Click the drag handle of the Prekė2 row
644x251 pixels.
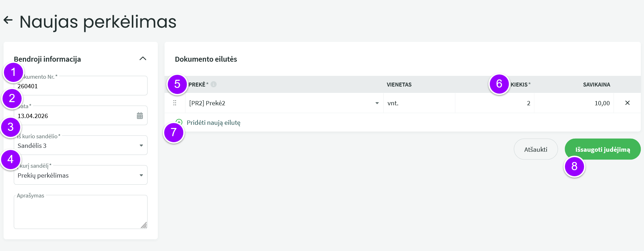(x=175, y=103)
